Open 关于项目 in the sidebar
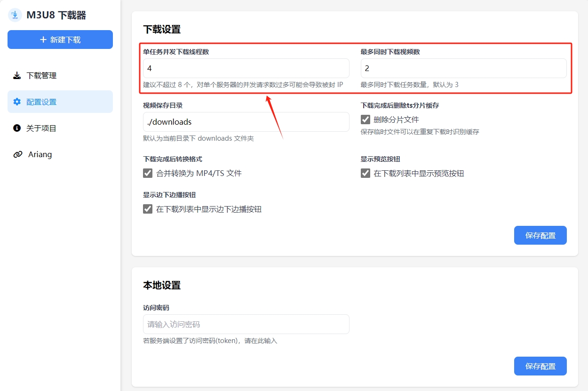 (60, 128)
